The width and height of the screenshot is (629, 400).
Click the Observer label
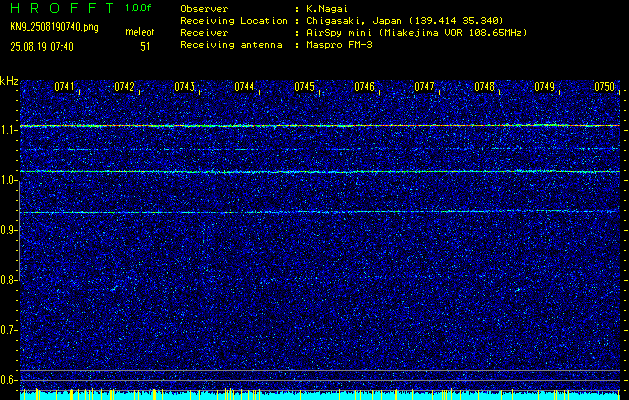204,9
